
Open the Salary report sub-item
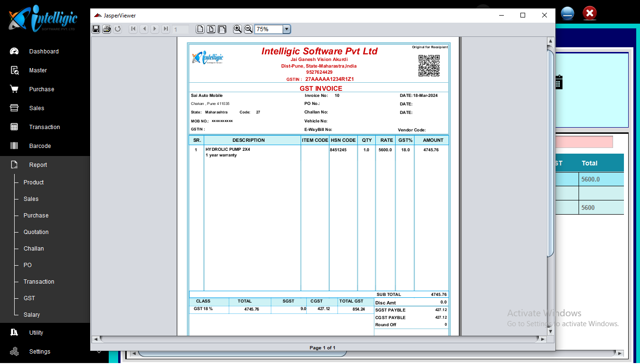pyautogui.click(x=32, y=315)
